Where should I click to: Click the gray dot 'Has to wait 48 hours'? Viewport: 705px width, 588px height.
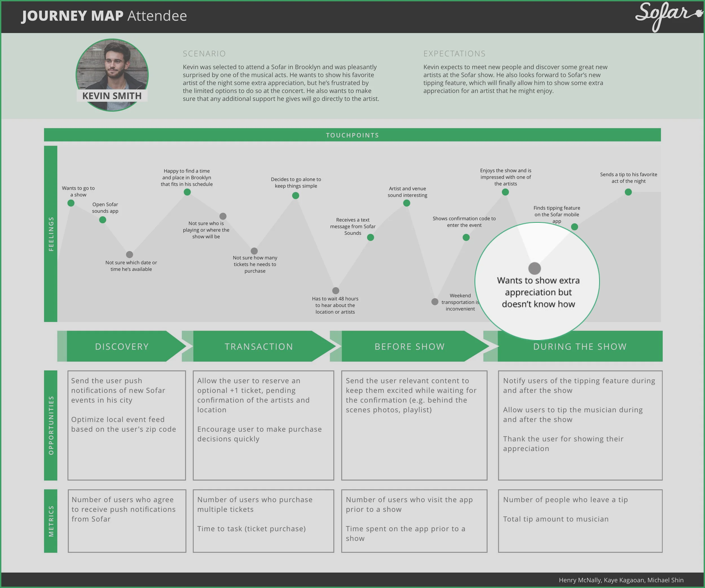(x=336, y=291)
